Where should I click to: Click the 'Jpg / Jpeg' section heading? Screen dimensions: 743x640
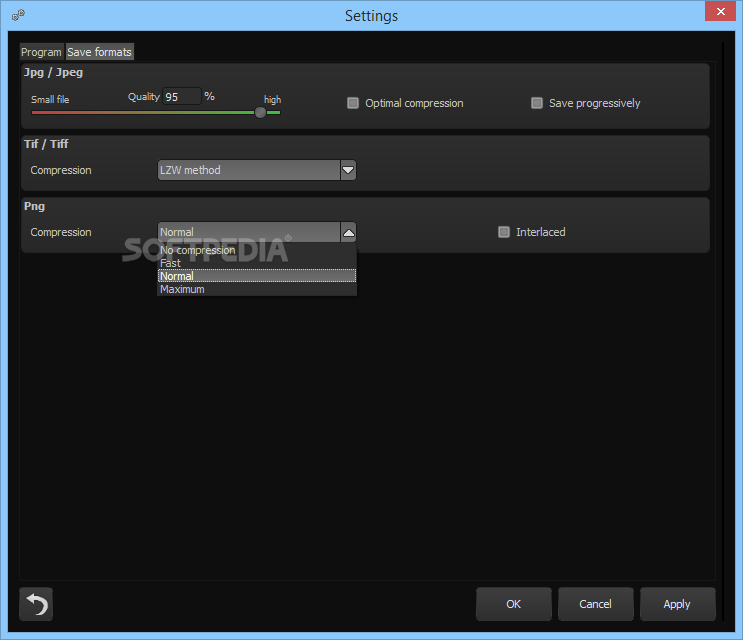(x=54, y=72)
